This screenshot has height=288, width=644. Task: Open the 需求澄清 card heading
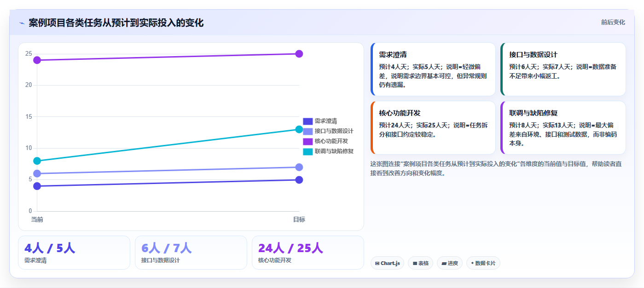(393, 54)
